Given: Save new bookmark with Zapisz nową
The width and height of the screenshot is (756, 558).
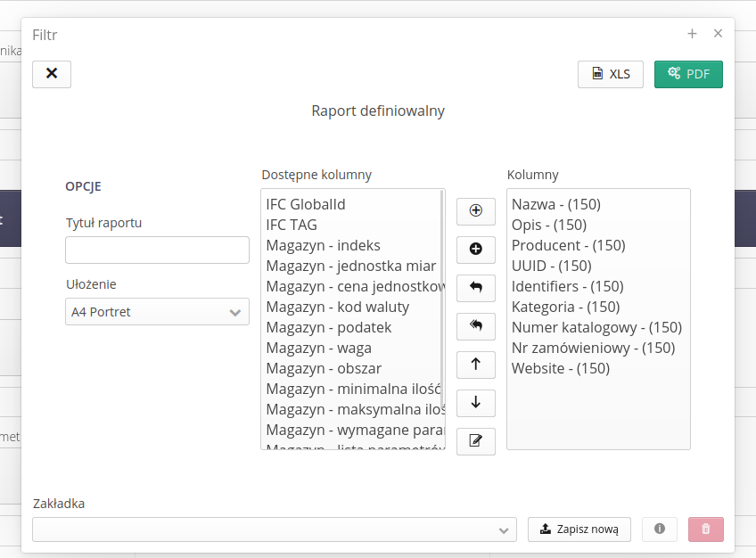Looking at the screenshot, I should (579, 529).
